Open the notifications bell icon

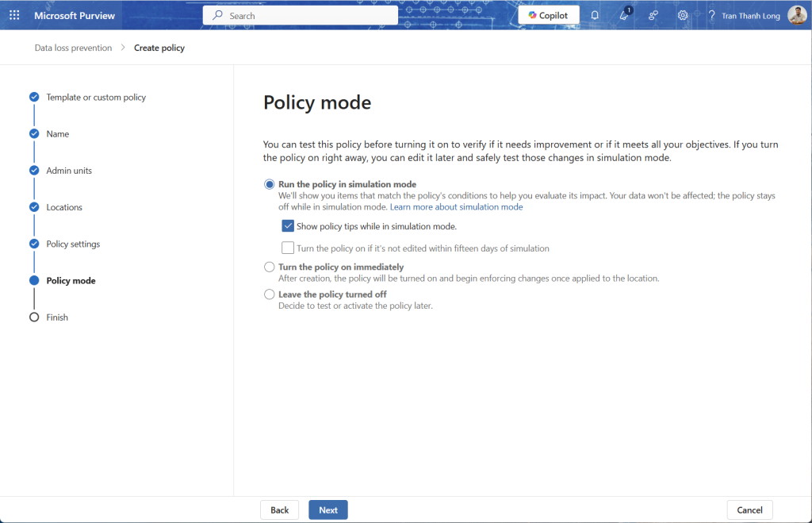tap(595, 15)
